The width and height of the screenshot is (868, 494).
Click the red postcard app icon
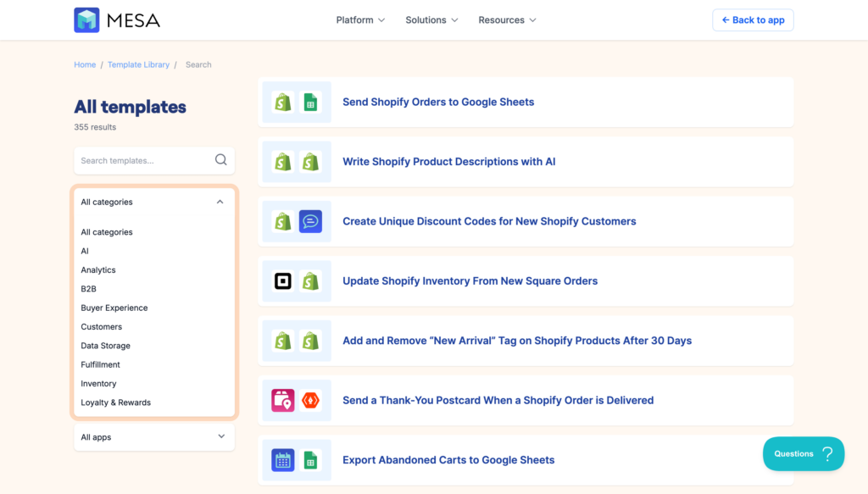[x=310, y=401]
